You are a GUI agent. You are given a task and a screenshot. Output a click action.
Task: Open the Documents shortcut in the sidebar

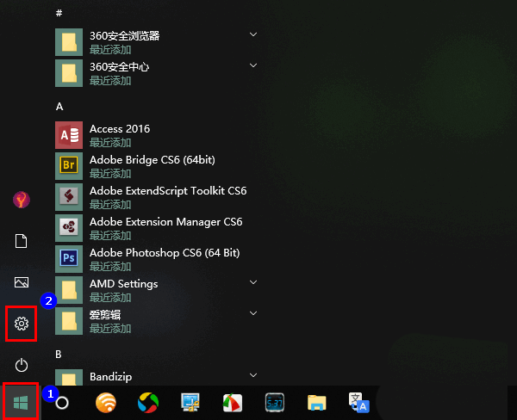(x=22, y=241)
